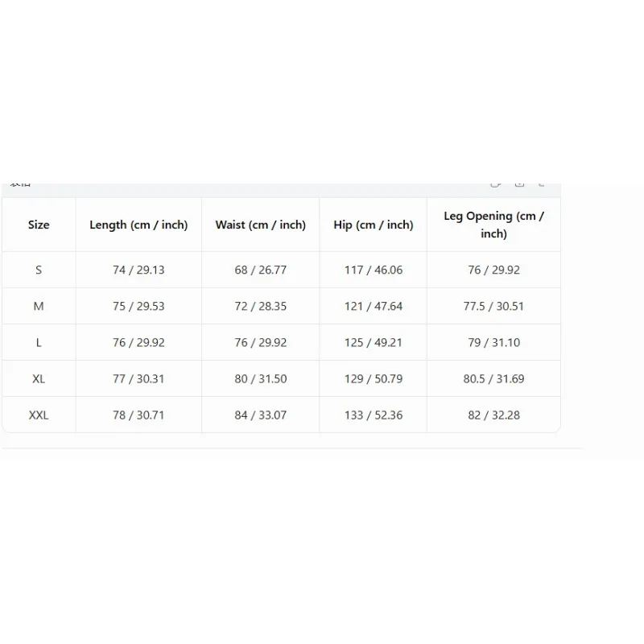Viewport: 644px width, 644px height.
Task: Click the Leg Opening column header
Action: point(493,225)
